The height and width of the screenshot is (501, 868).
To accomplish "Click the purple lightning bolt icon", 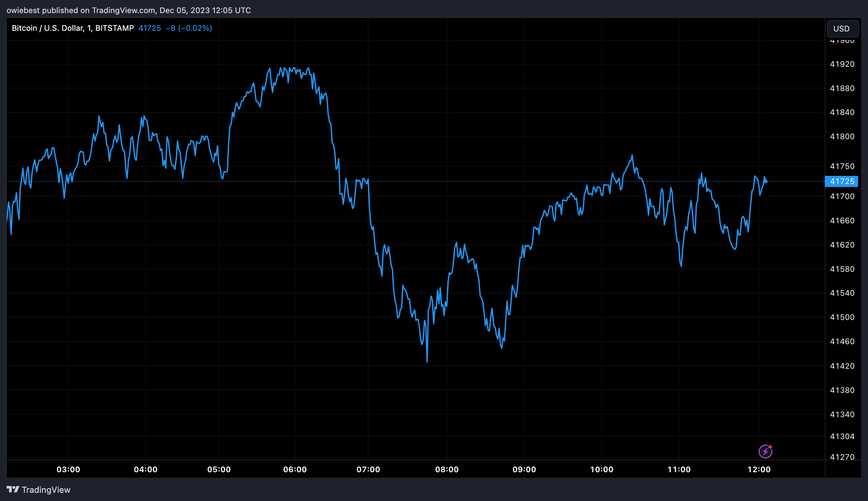I will pyautogui.click(x=765, y=451).
